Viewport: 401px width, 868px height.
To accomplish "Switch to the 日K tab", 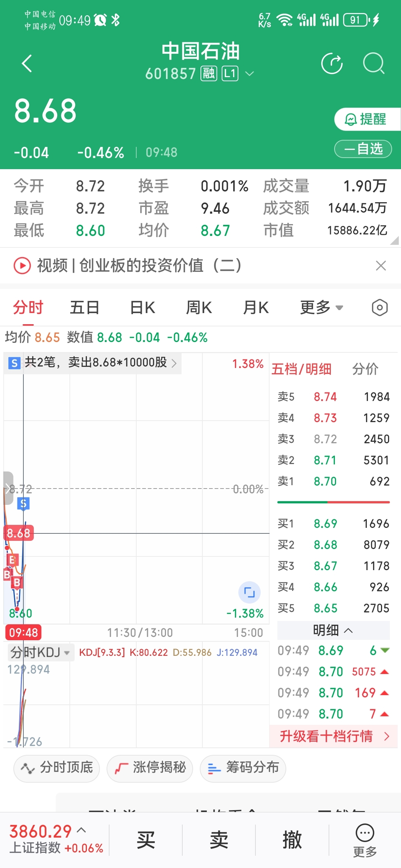I will click(x=143, y=308).
